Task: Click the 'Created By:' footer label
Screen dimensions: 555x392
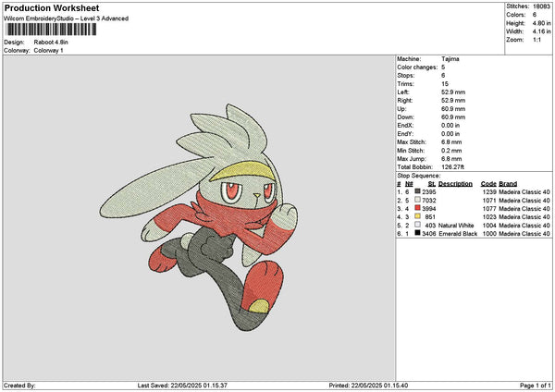Action: tap(19, 386)
